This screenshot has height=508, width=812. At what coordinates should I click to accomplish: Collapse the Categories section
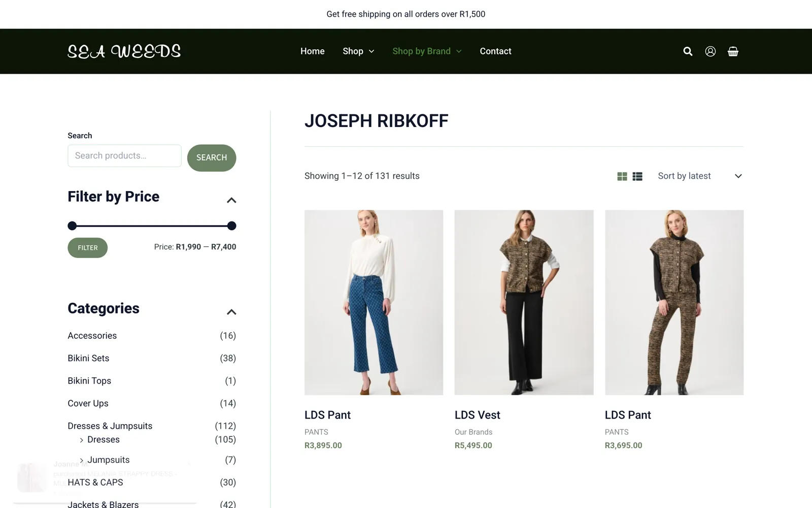[x=231, y=312]
